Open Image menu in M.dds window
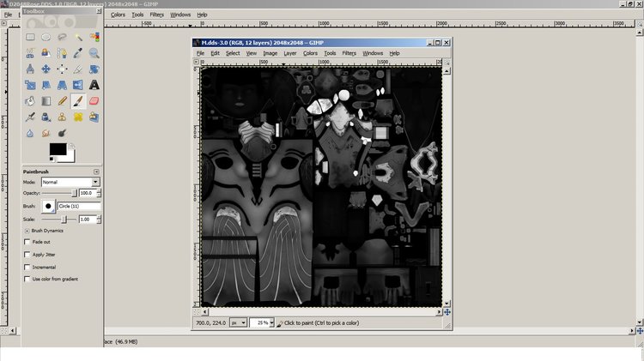This screenshot has height=361, width=644. tap(270, 53)
